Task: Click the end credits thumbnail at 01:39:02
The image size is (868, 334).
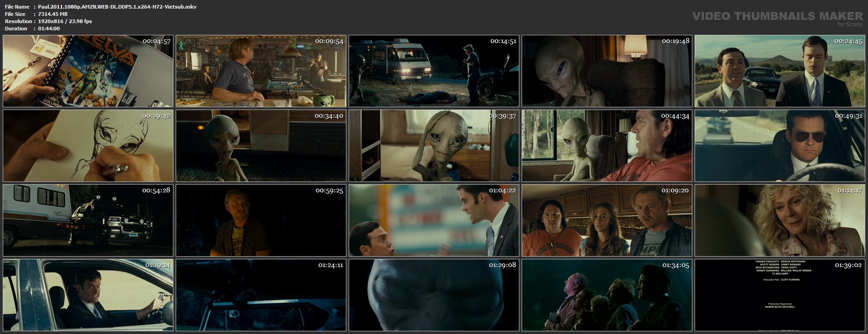Action: 780,295
